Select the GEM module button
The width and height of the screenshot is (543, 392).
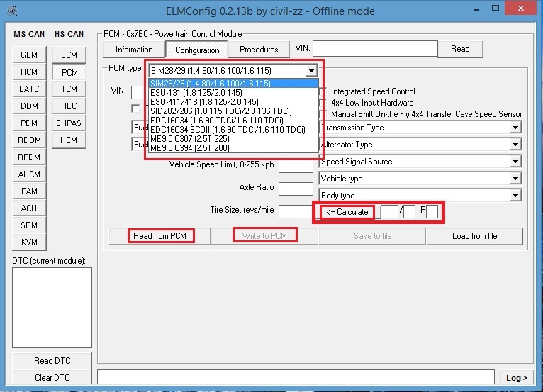(x=29, y=55)
